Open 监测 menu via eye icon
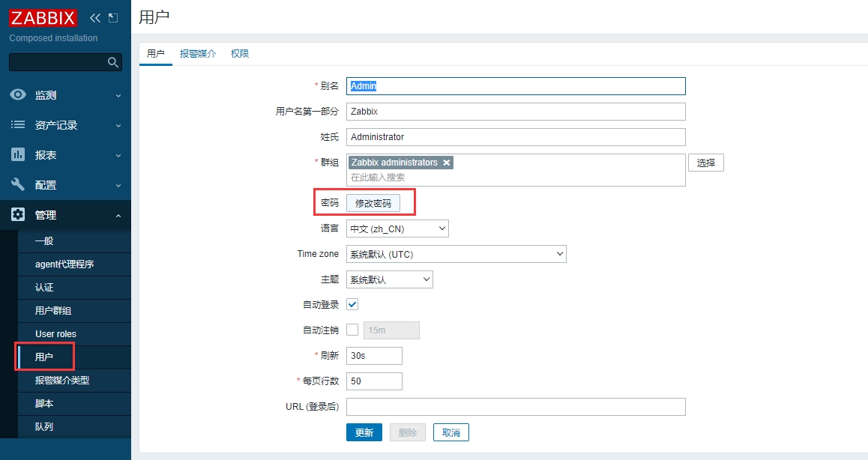The height and width of the screenshot is (460, 868). 18,95
